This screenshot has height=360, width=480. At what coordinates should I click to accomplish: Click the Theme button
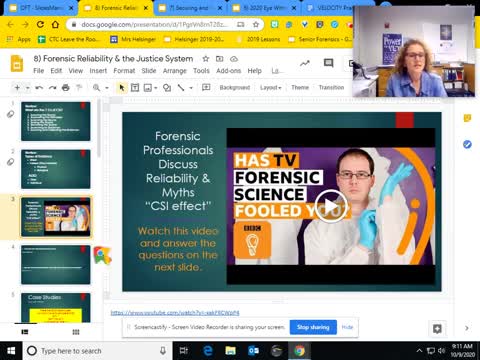(300, 88)
